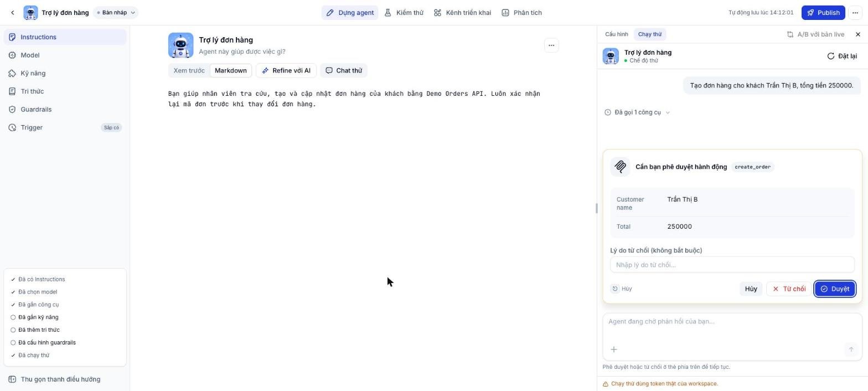
Task: Approve the create_order action with Duyệt
Action: [x=835, y=289]
